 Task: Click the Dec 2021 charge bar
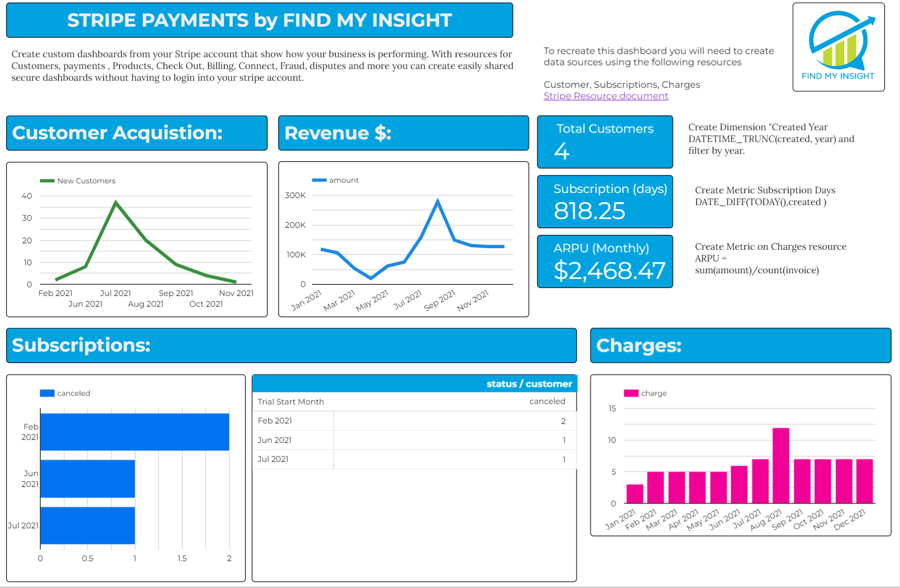point(865,482)
